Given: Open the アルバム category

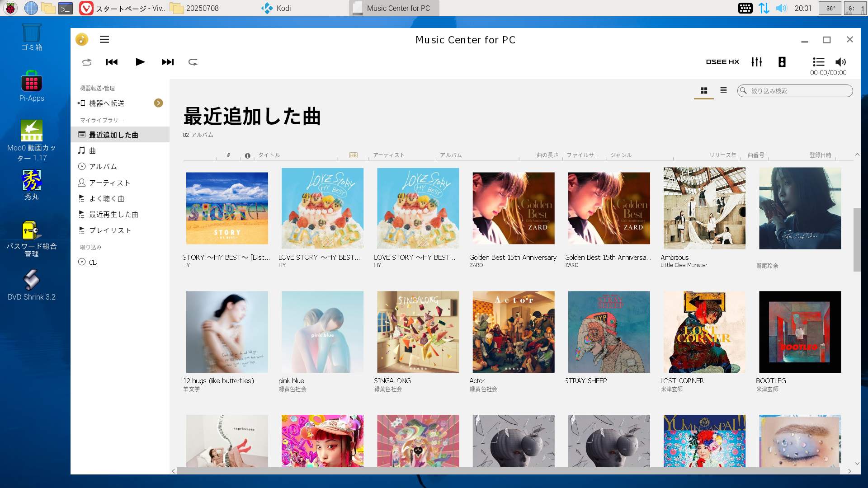Looking at the screenshot, I should (x=120, y=166).
